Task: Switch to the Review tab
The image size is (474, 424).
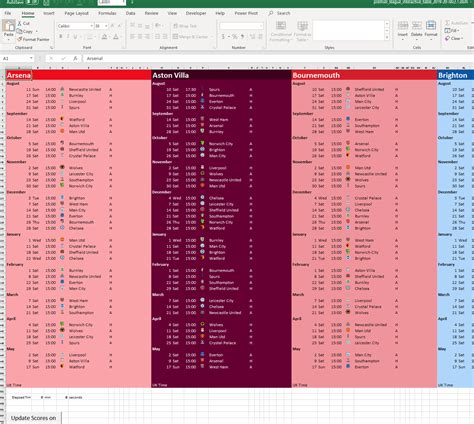Action: click(151, 13)
